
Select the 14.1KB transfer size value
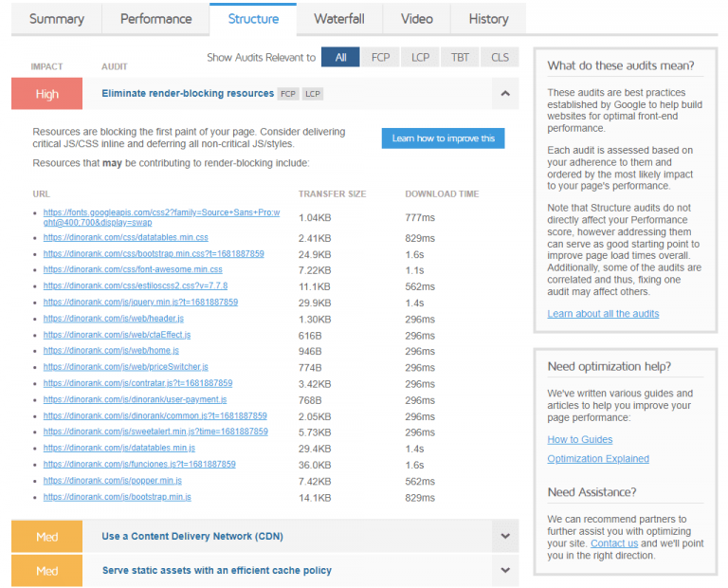point(315,498)
